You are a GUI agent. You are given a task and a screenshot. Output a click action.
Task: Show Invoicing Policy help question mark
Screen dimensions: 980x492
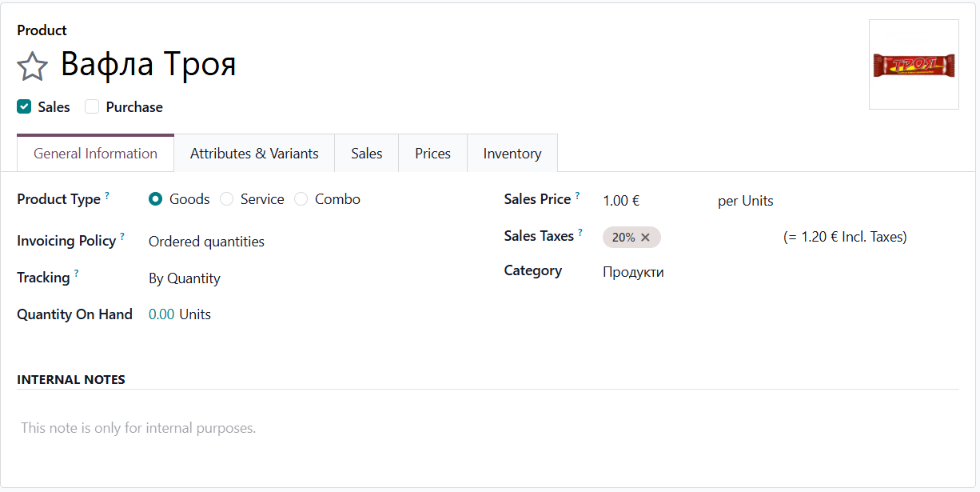(x=122, y=237)
